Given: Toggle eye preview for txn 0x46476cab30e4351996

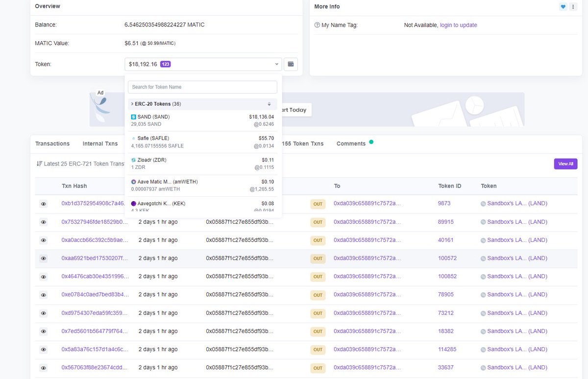Looking at the screenshot, I should [44, 277].
